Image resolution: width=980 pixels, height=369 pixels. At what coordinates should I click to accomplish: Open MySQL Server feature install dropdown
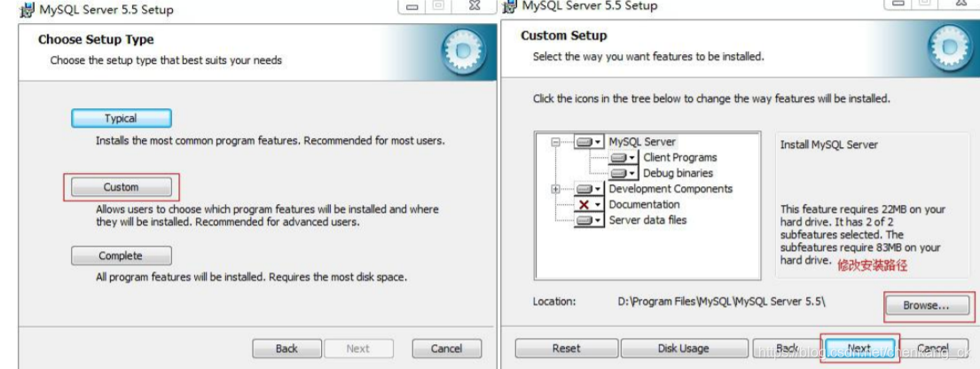589,142
